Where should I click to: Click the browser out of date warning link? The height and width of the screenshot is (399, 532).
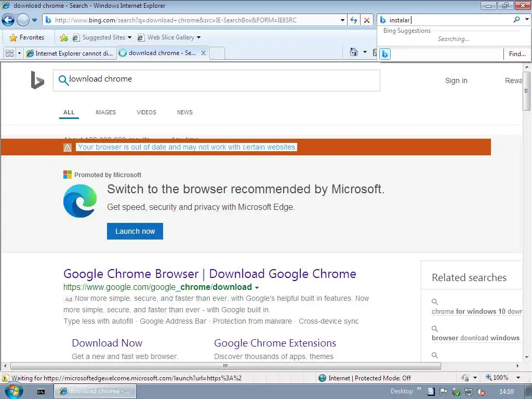tap(187, 147)
